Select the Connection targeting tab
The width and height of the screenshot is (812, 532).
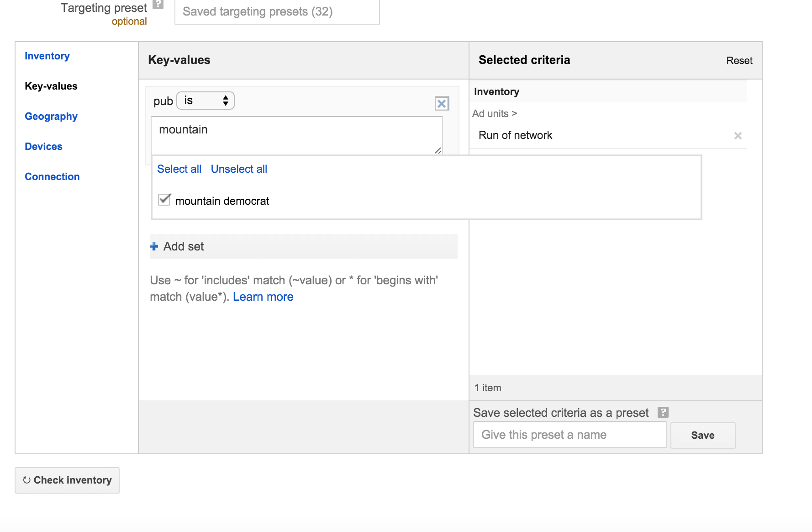(x=52, y=177)
